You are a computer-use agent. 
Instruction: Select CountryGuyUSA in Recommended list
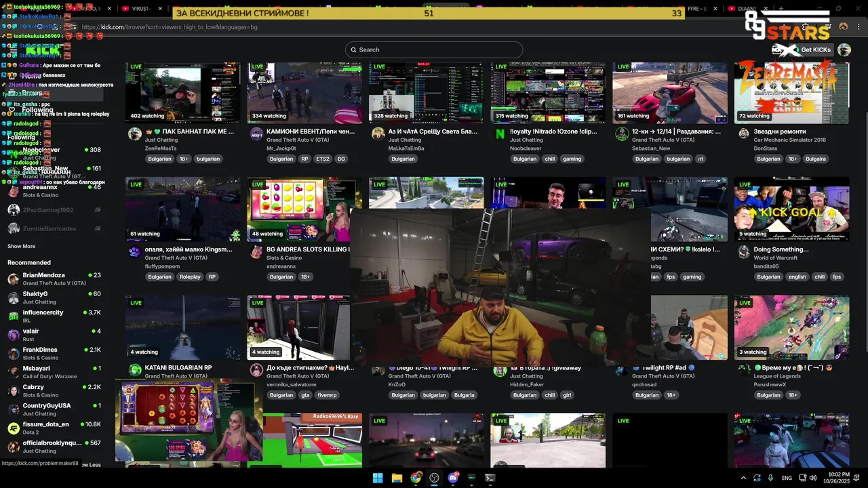(x=54, y=409)
